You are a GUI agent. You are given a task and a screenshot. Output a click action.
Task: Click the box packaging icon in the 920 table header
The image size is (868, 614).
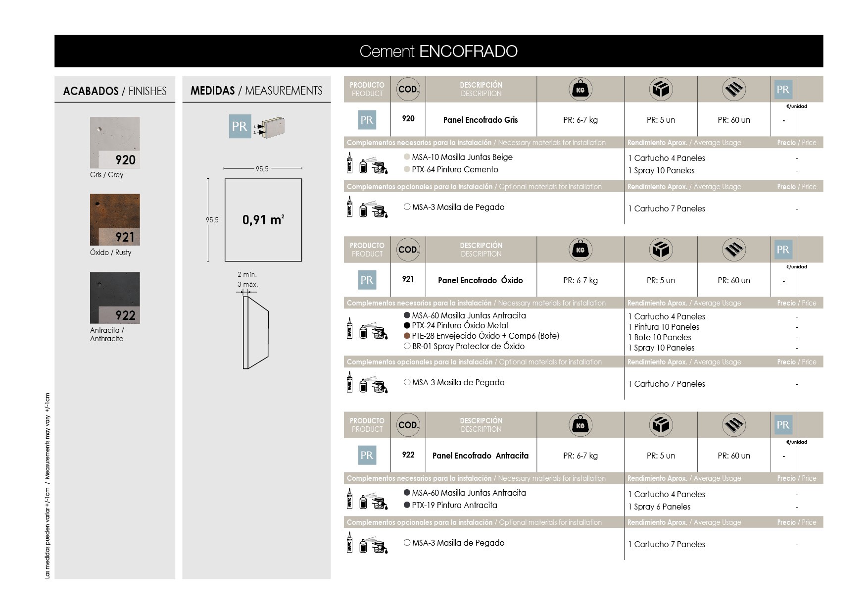661,90
